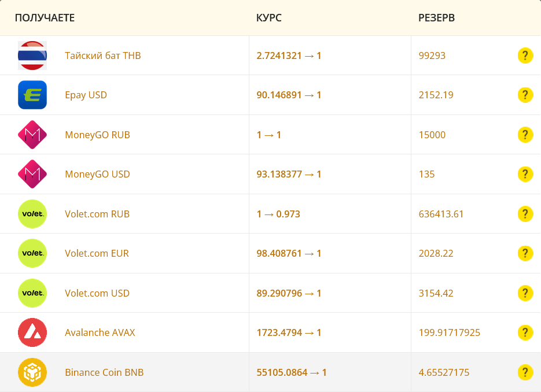The width and height of the screenshot is (541, 392).
Task: Choose Volet.com USD exchange direction
Action: click(x=97, y=293)
